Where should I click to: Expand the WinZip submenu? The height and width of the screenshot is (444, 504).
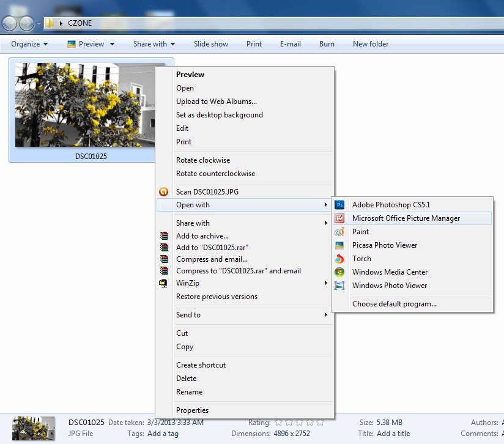[245, 283]
